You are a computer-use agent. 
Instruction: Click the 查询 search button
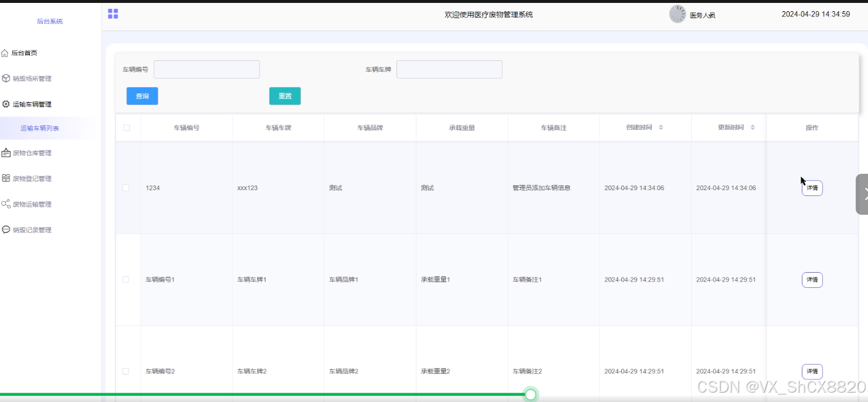point(142,96)
